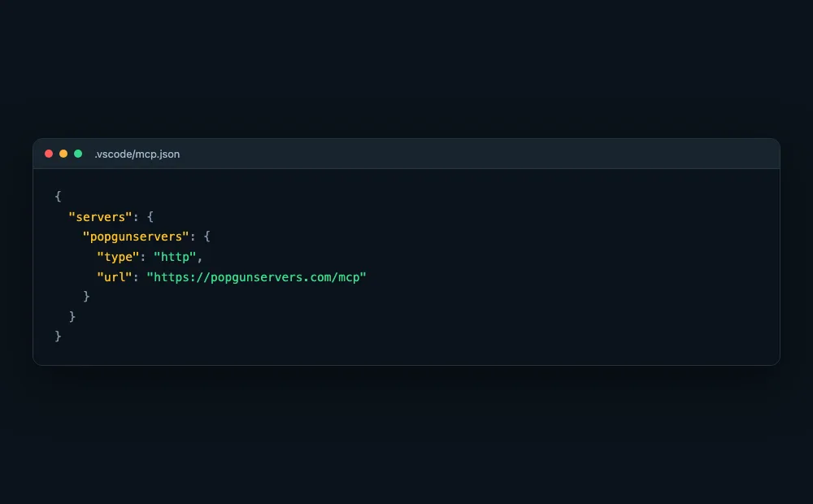This screenshot has height=504, width=813.
Task: Click the .vscode/mcp.json file title
Action: click(137, 154)
